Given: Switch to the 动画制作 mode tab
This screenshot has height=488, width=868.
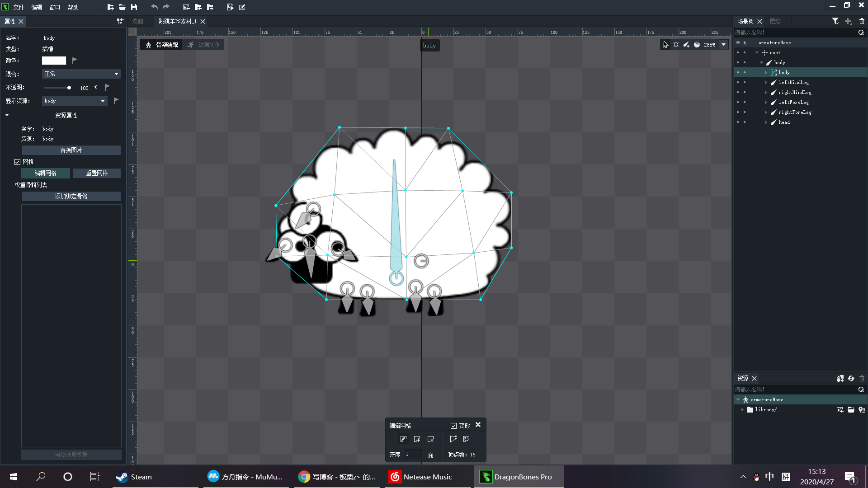Looking at the screenshot, I should click(204, 45).
